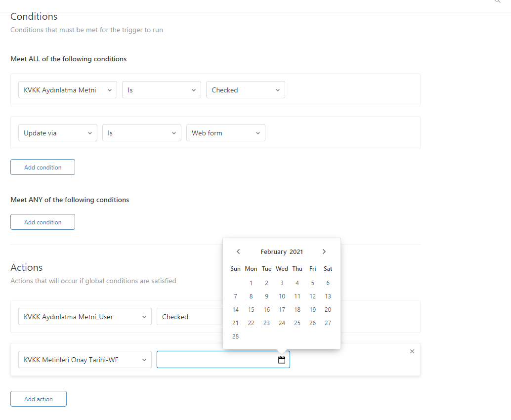This screenshot has height=420, width=511.
Task: Open the Is operator dropdown for Update via
Action: 141,133
